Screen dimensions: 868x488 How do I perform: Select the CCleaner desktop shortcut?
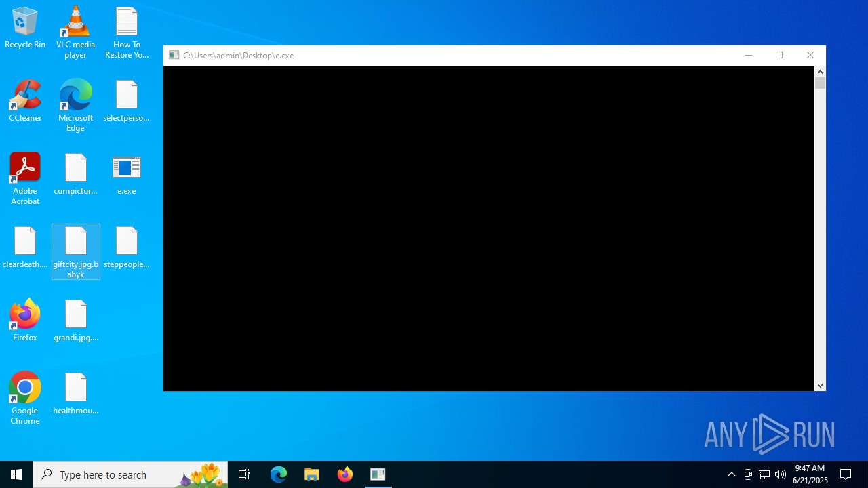point(25,102)
